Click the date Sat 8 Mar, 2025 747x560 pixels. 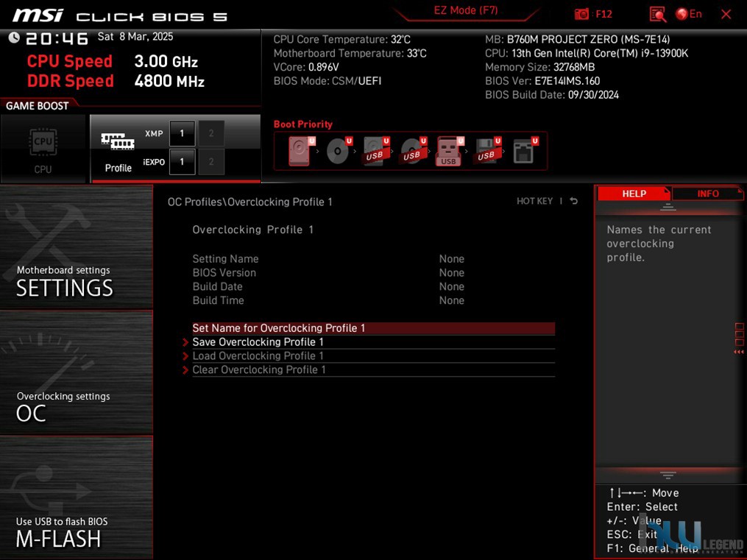[x=135, y=37]
